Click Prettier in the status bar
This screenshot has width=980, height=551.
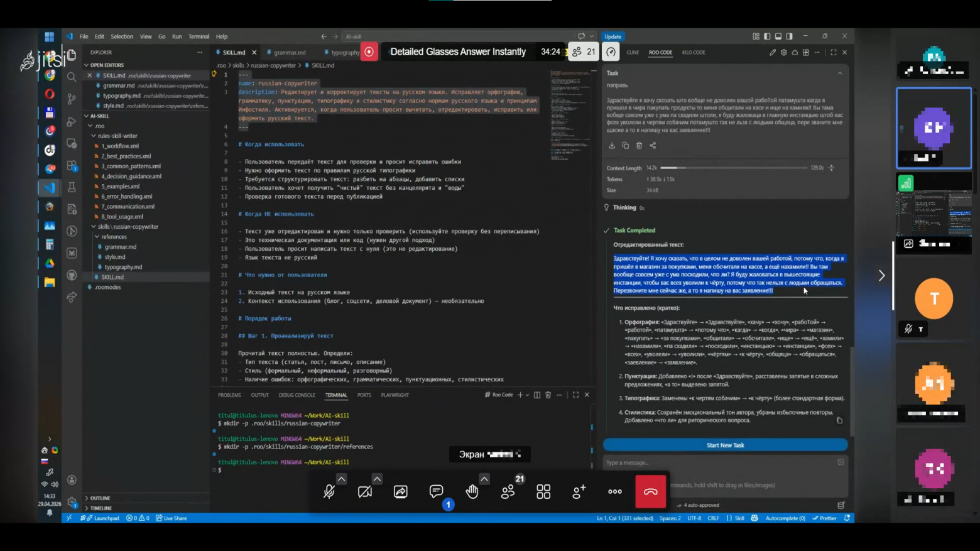pos(824,518)
